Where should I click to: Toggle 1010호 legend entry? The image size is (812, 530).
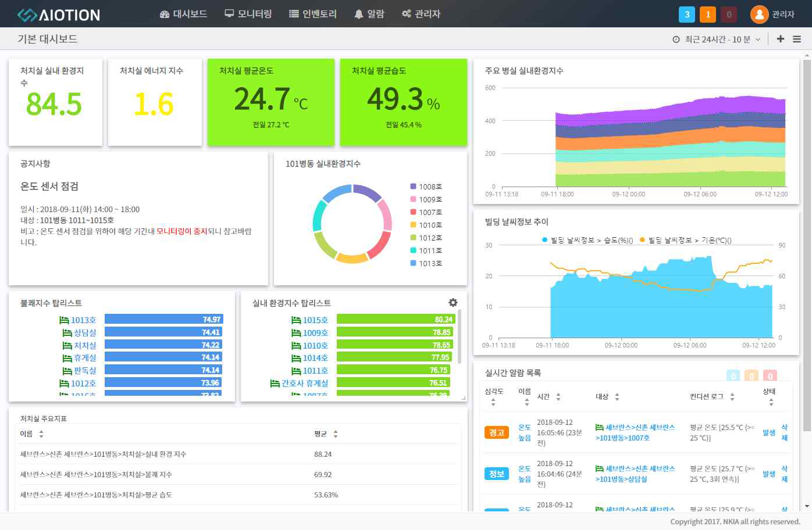[x=426, y=225]
